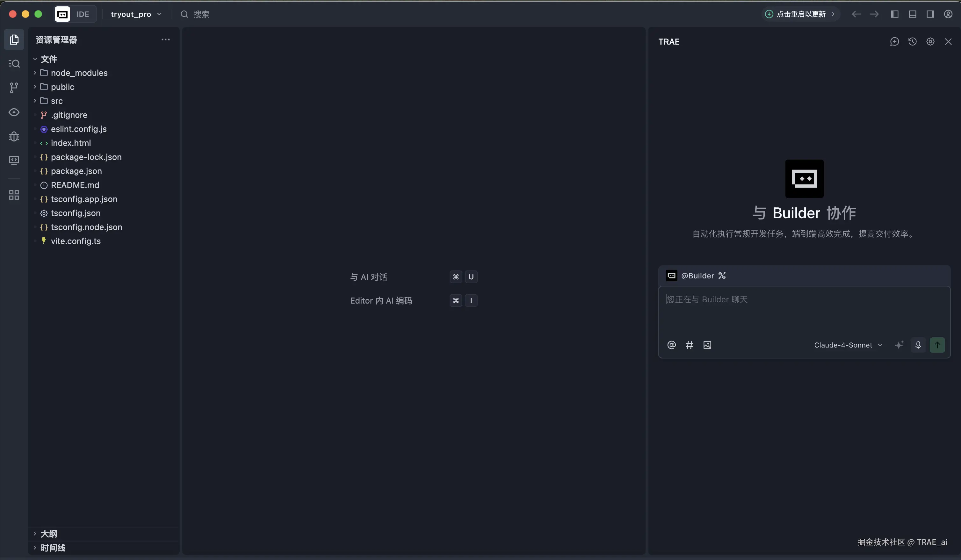Viewport: 961px width, 560px height.
Task: Start a new chat in TRAE panel
Action: pos(894,41)
